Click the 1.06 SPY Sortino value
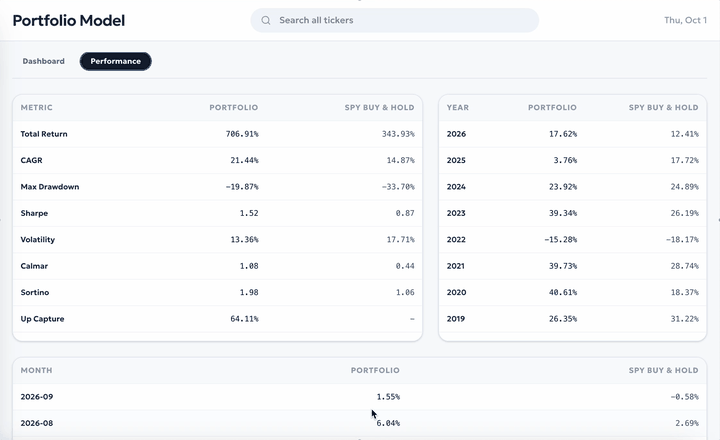The image size is (720, 440). click(405, 293)
